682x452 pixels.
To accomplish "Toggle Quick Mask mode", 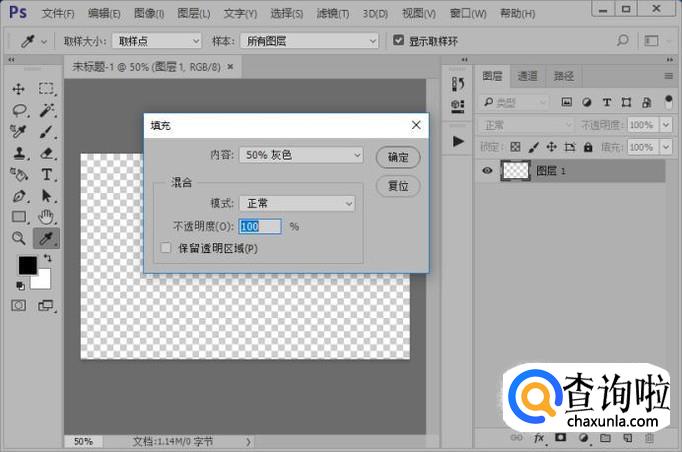I will (x=18, y=305).
